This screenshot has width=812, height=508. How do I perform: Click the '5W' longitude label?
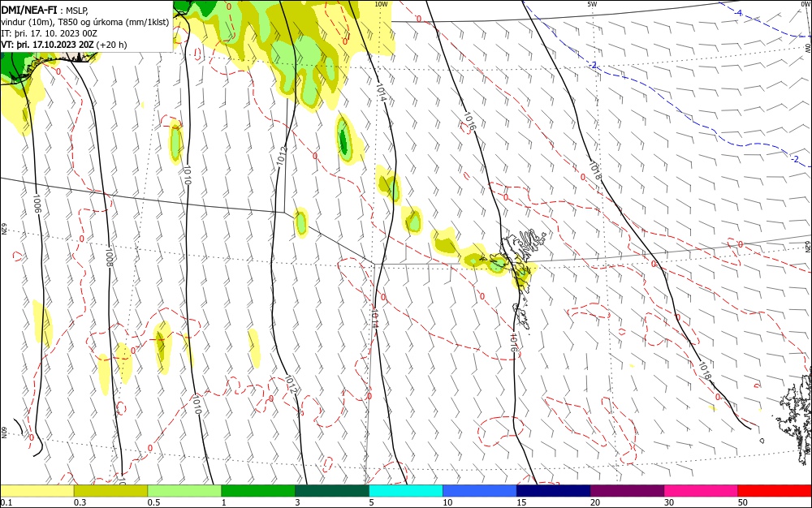click(x=592, y=4)
